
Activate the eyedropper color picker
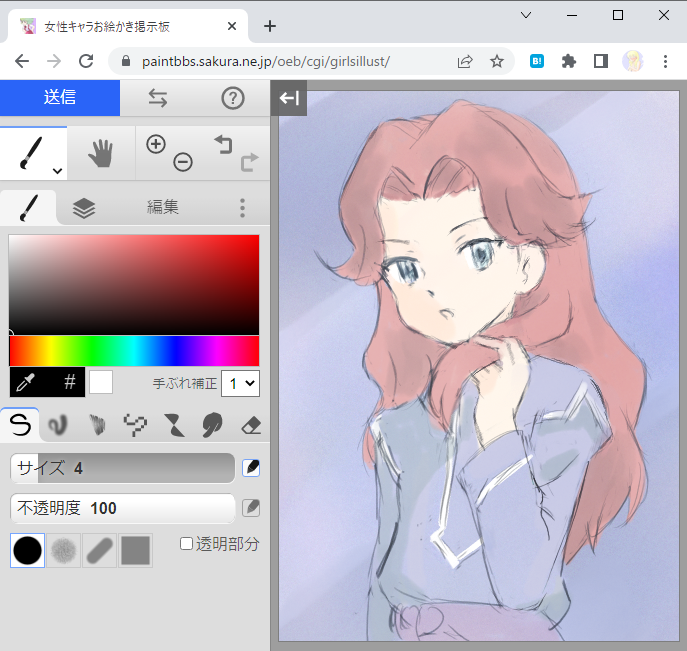[26, 382]
